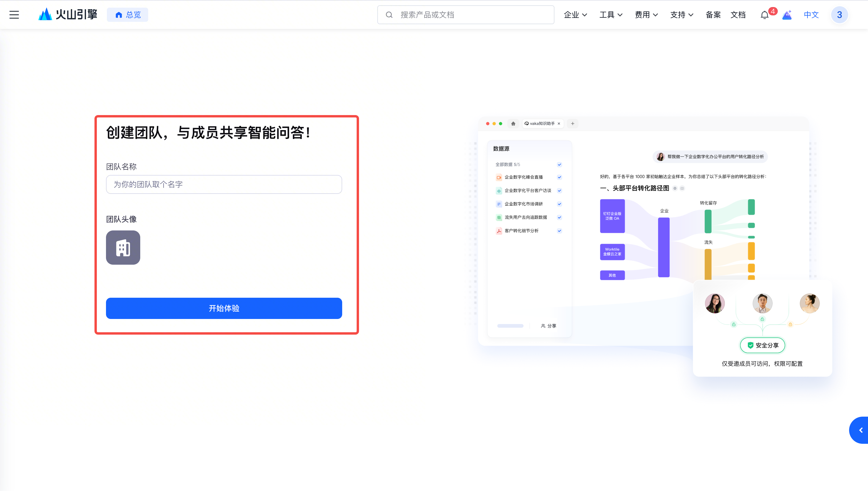This screenshot has width=868, height=491.
Task: Click the search box for products or docs
Action: [x=466, y=15]
